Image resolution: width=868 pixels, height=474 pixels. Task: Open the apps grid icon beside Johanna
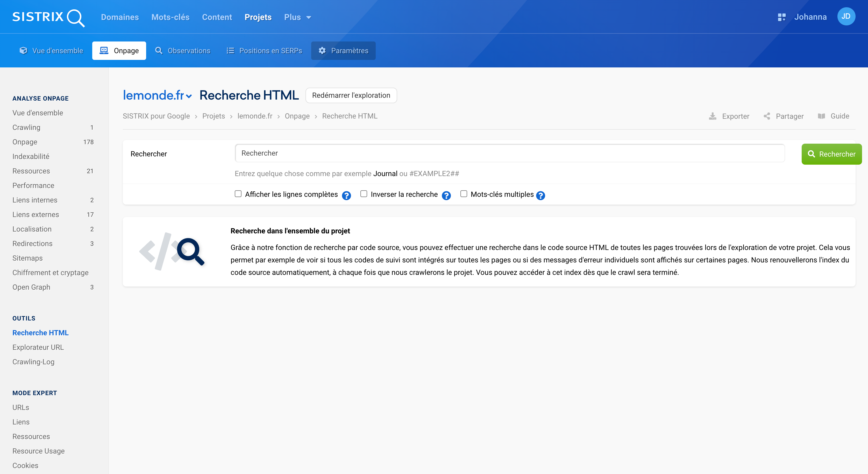[x=781, y=17]
